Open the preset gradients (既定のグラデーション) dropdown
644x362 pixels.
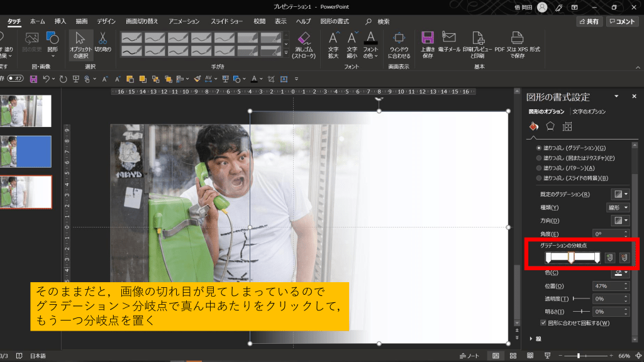tap(619, 194)
